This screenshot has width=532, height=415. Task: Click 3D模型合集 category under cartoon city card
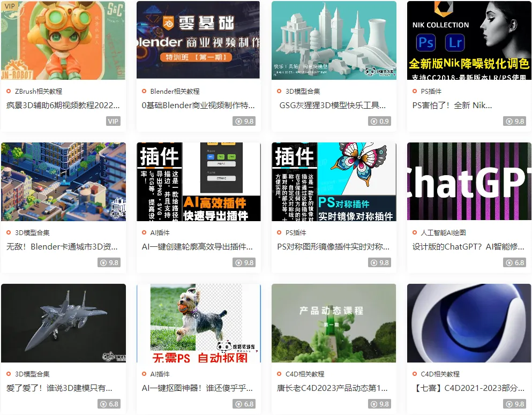point(32,232)
